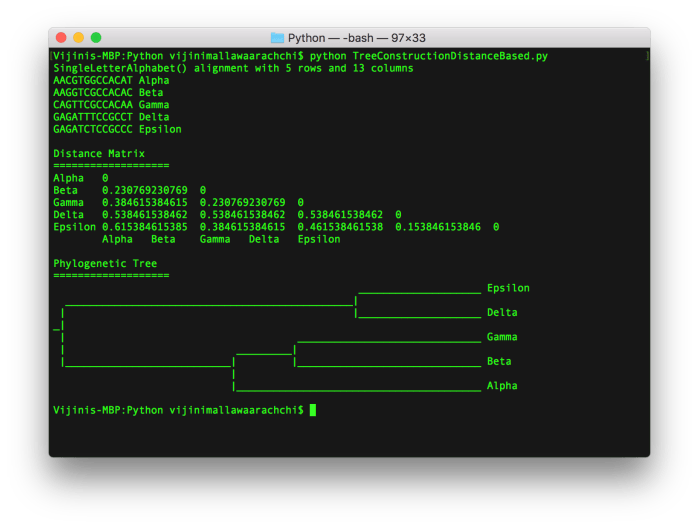Image resolution: width=699 pixels, height=527 pixels.
Task: Click the Gamma leaf label in the tree
Action: coord(502,337)
